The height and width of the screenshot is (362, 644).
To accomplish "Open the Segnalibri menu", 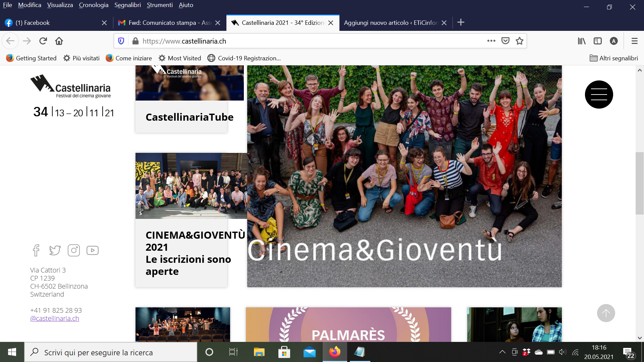I will click(127, 5).
